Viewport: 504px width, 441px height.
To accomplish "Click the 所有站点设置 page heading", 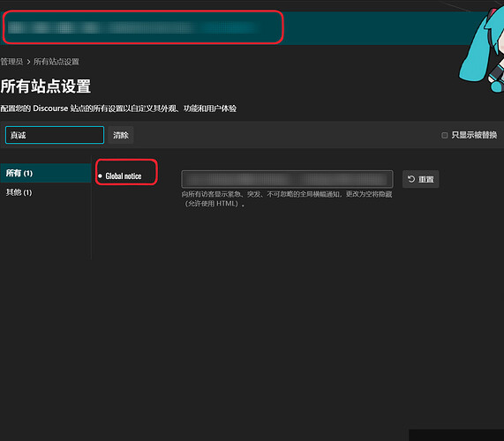I will point(46,86).
